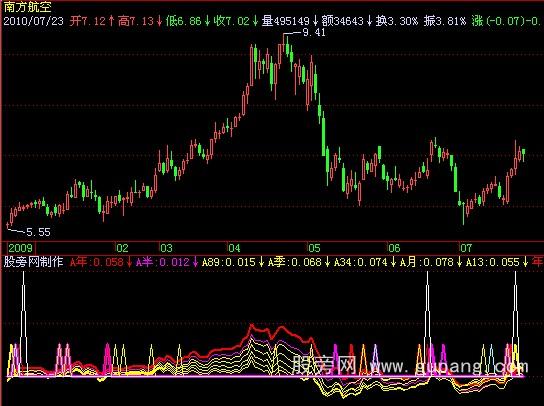The image size is (544, 406).
Task: Select the 04 month marker on time axis
Action: point(234,248)
